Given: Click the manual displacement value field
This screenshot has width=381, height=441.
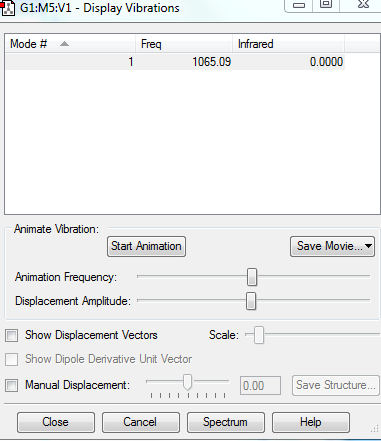Looking at the screenshot, I should tap(260, 386).
